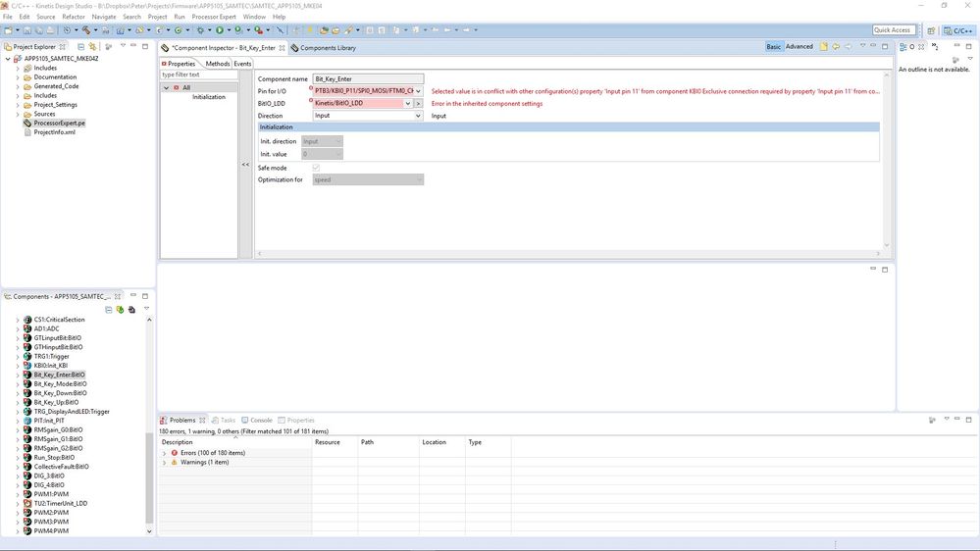Switch to the Tasks tab

[x=224, y=420]
